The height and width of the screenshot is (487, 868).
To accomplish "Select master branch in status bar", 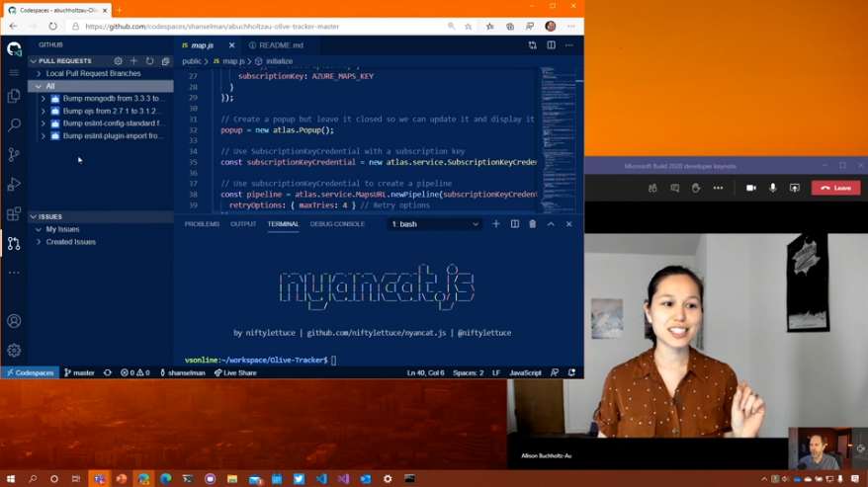I will pyautogui.click(x=79, y=373).
